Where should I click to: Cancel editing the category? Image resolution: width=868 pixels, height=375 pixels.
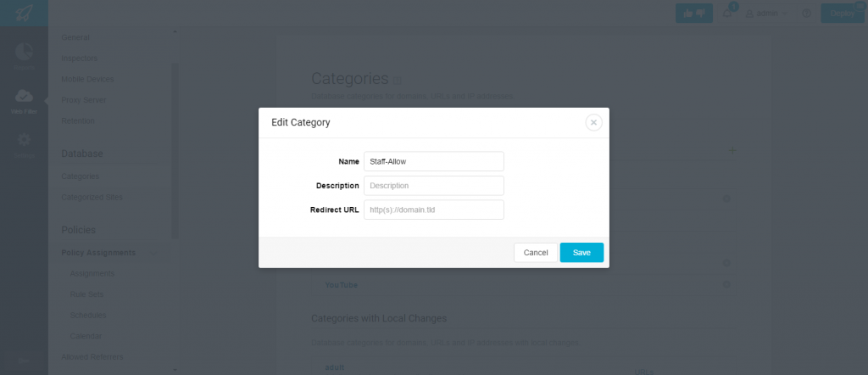(x=536, y=253)
